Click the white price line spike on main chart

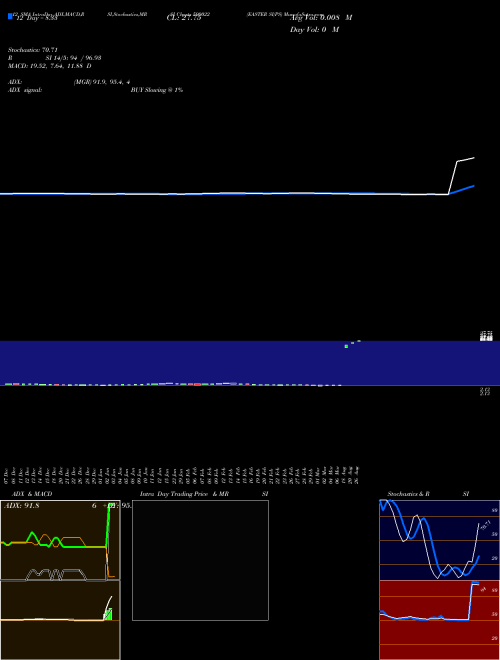click(x=461, y=175)
